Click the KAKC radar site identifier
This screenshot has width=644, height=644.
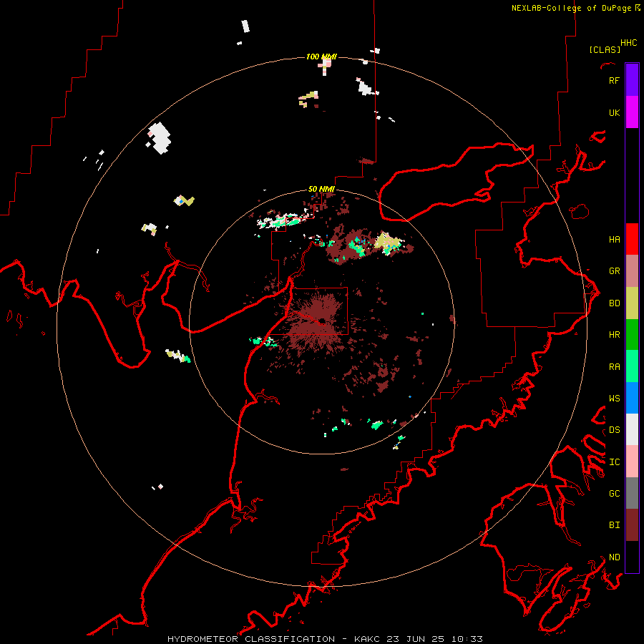tap(369, 639)
